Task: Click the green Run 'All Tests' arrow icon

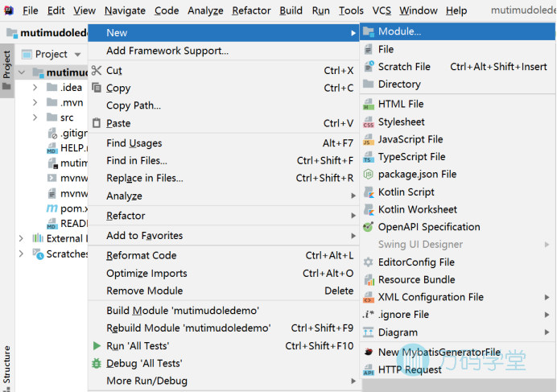Action: tap(97, 346)
